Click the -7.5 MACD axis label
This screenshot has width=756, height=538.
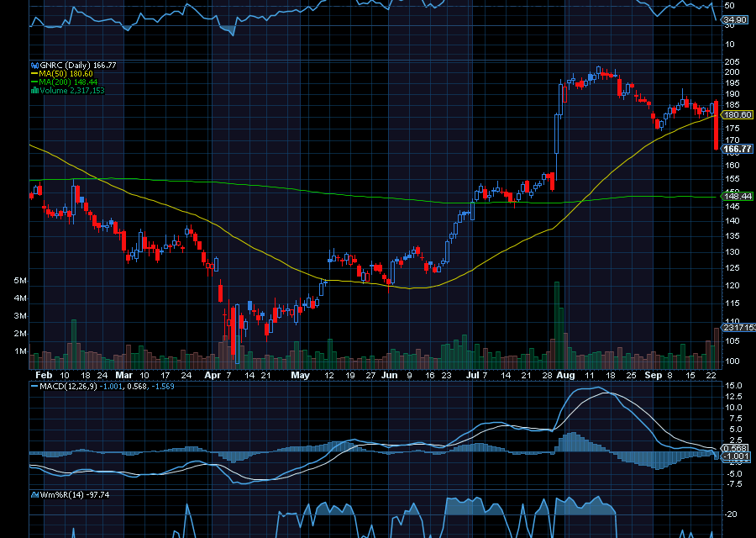point(733,484)
